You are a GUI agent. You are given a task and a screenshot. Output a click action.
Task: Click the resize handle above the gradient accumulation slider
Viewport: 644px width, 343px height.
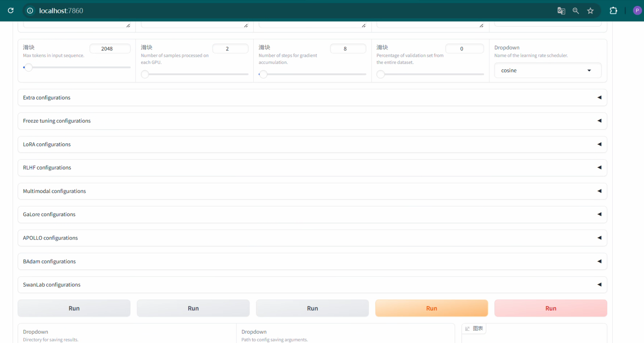(x=364, y=25)
